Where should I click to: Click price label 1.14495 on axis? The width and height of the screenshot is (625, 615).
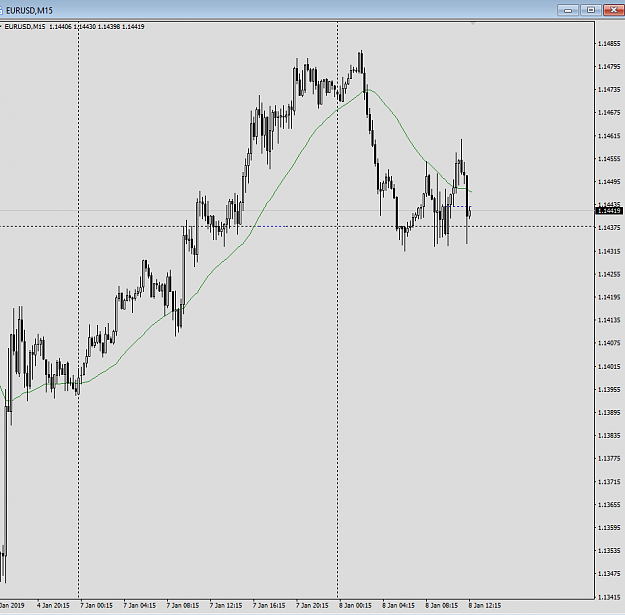pyautogui.click(x=609, y=182)
